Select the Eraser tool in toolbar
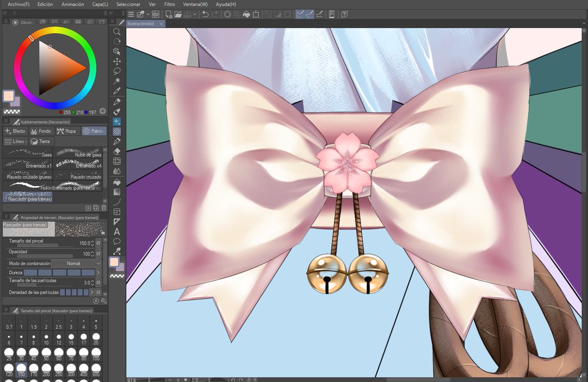588x382 pixels. 117,152
